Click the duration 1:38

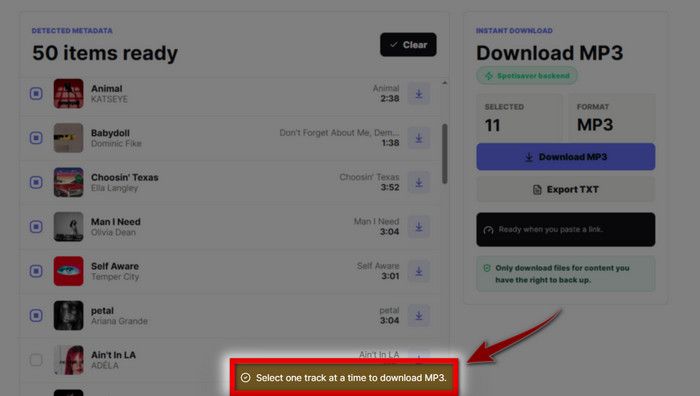coord(390,143)
